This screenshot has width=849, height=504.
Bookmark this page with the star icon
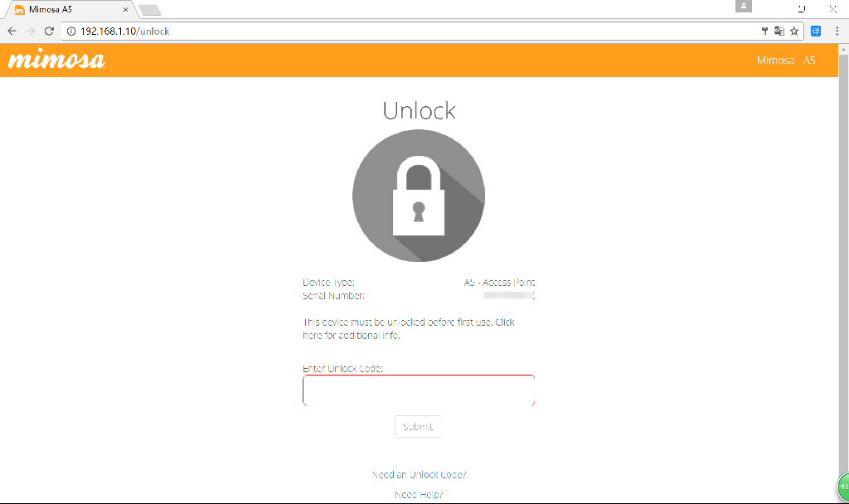coord(794,31)
